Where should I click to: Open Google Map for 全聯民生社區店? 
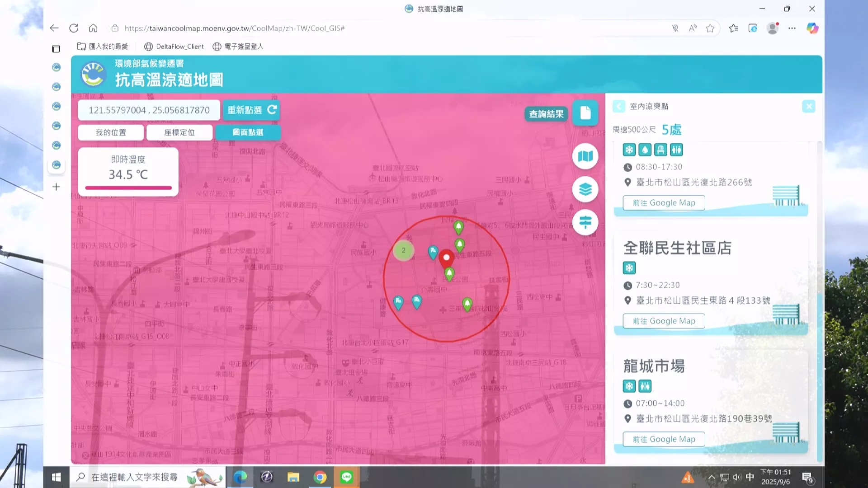pos(664,321)
